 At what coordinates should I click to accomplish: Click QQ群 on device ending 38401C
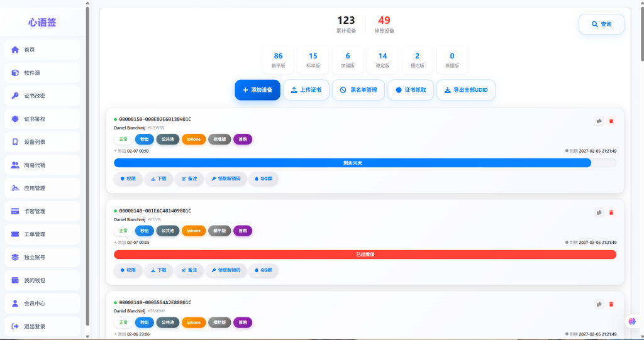[x=264, y=178]
